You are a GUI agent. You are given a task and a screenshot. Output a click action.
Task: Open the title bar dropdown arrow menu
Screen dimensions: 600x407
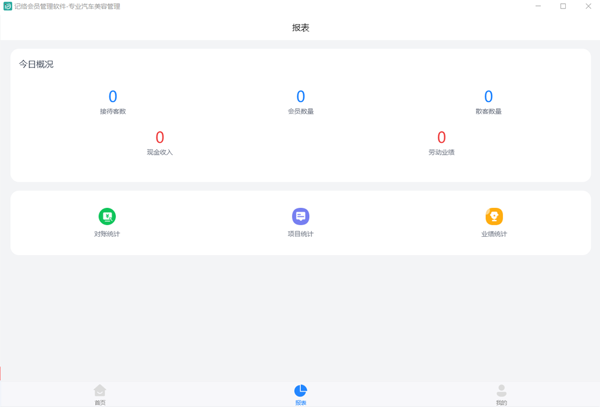point(512,6)
